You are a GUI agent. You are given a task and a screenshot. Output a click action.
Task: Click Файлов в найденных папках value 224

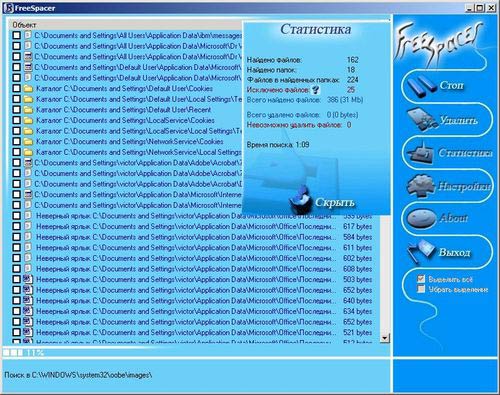click(353, 80)
